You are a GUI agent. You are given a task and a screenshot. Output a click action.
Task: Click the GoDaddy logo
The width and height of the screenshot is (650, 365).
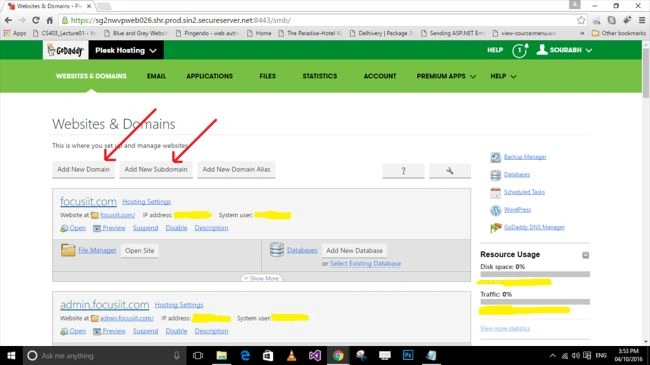[65, 50]
